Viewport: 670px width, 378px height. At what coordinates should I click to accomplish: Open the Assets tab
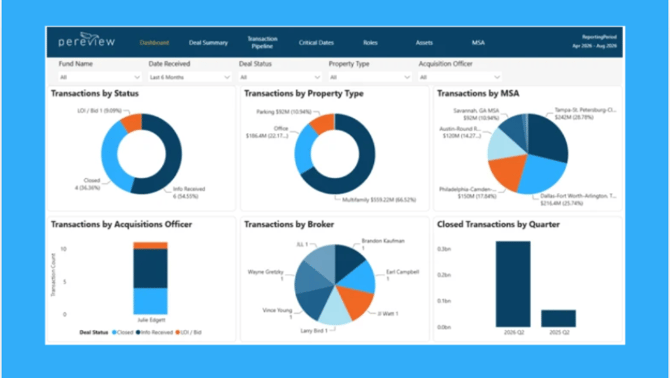[x=424, y=43]
